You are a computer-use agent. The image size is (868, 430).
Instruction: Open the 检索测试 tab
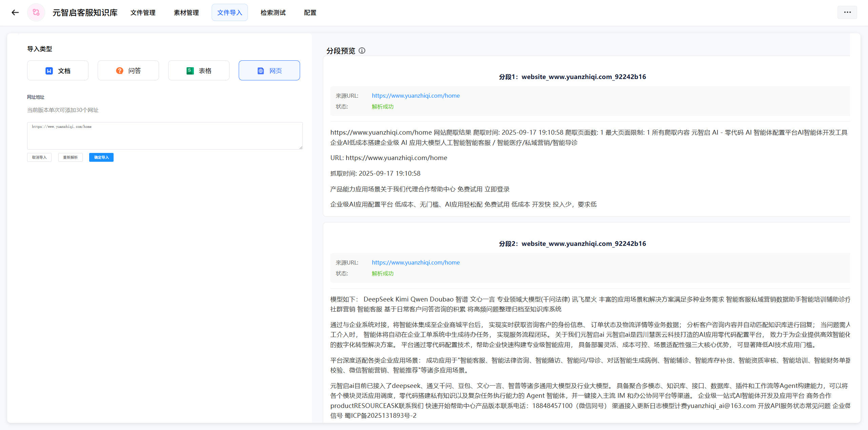(x=273, y=13)
